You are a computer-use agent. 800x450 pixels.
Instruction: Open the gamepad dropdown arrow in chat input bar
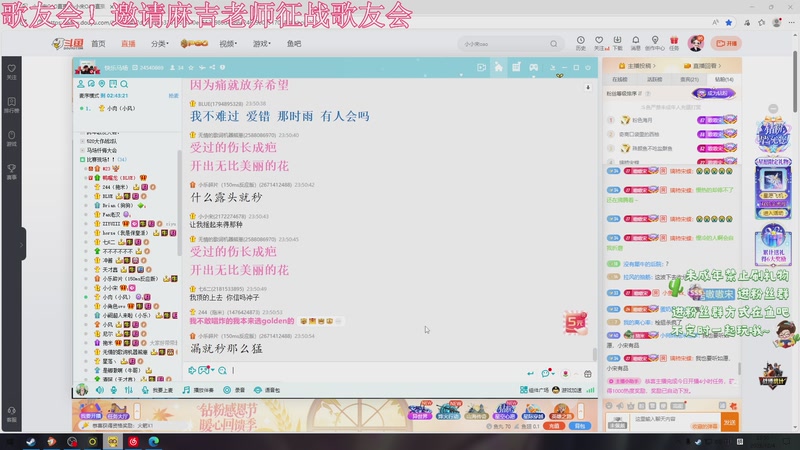pyautogui.click(x=213, y=370)
